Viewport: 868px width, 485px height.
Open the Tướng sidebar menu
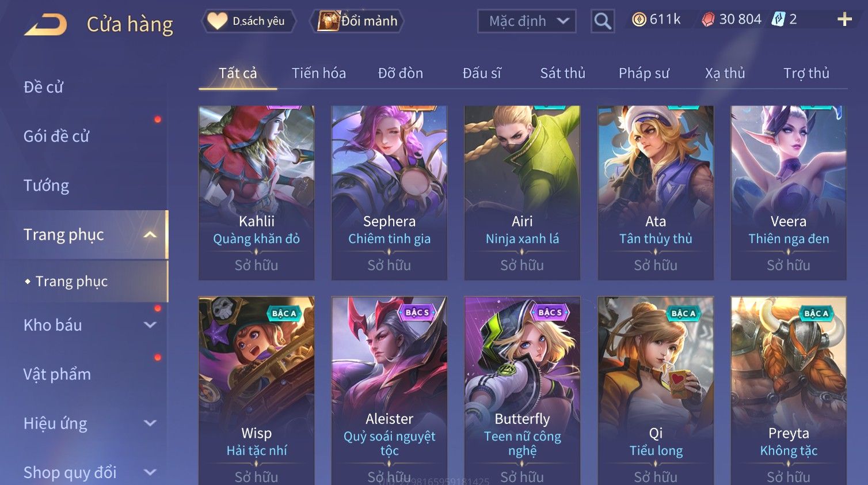[46, 185]
